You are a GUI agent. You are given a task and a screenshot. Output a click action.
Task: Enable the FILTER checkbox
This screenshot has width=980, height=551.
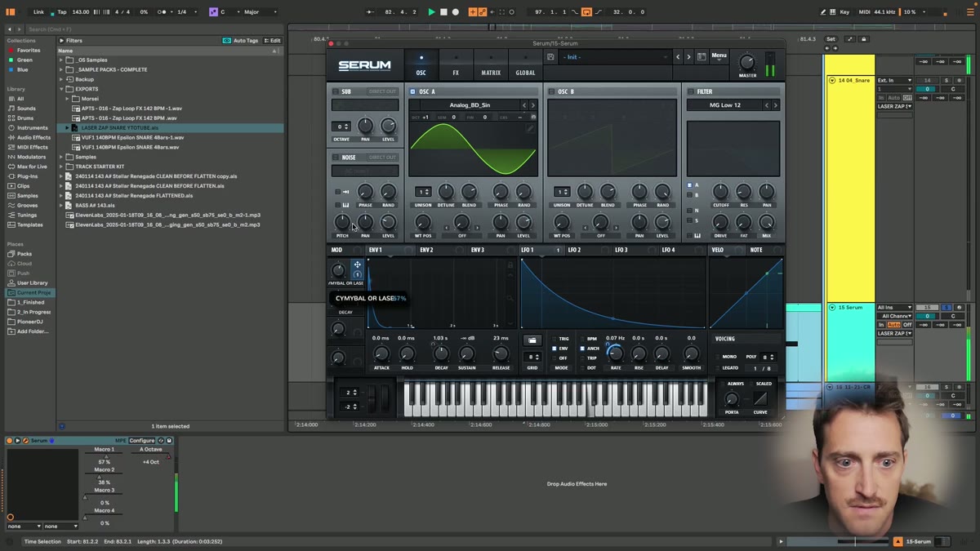[x=690, y=91]
